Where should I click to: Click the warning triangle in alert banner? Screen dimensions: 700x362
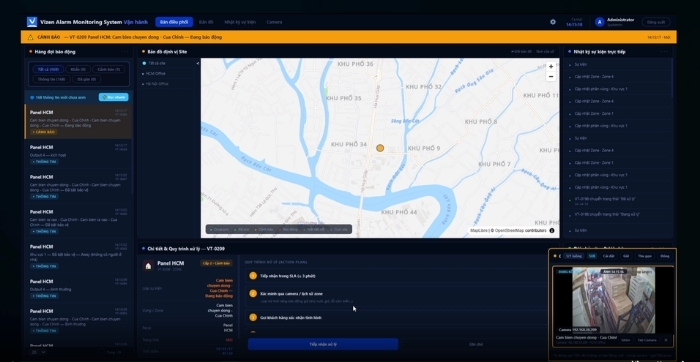coord(30,37)
